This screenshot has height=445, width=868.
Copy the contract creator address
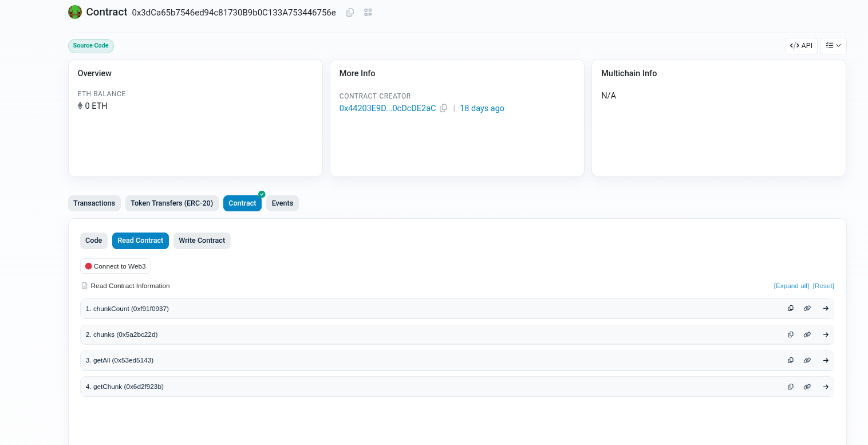coord(443,108)
